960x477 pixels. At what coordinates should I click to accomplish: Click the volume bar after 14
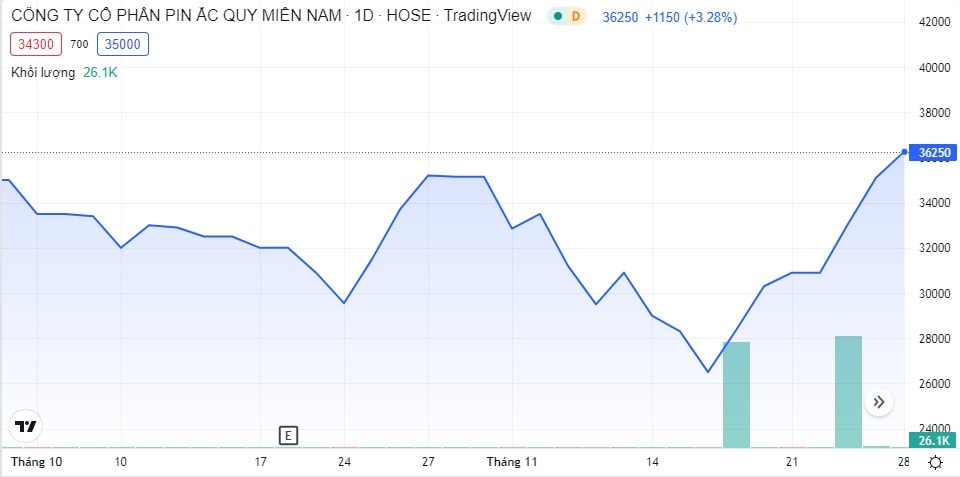(736, 395)
